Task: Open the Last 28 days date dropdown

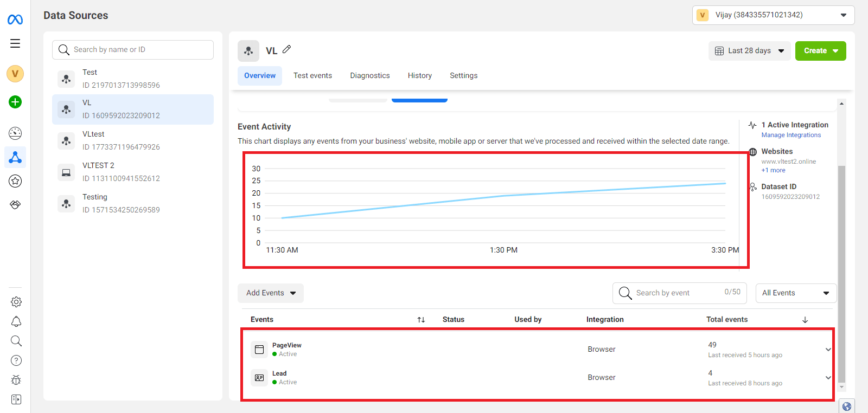Action: [749, 51]
